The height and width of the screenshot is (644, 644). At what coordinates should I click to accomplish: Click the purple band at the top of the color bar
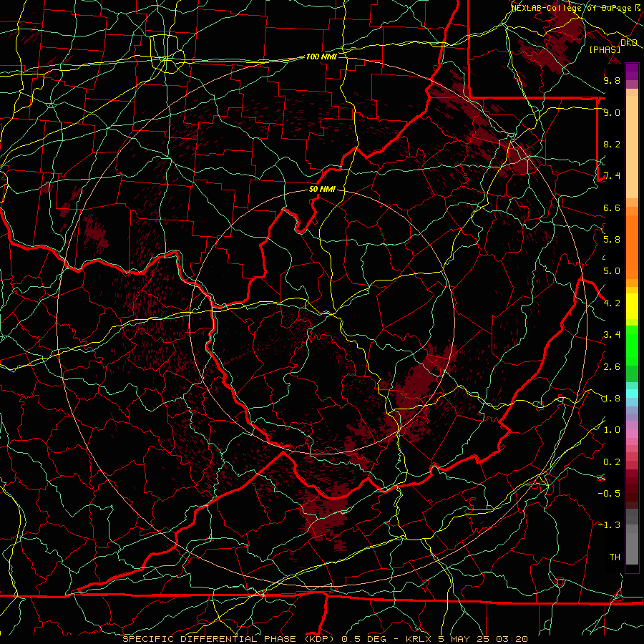click(632, 72)
